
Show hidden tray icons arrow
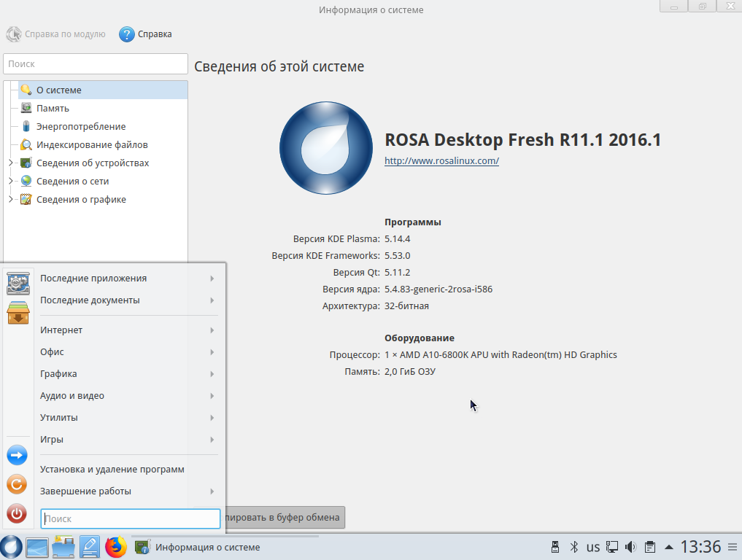coord(668,547)
